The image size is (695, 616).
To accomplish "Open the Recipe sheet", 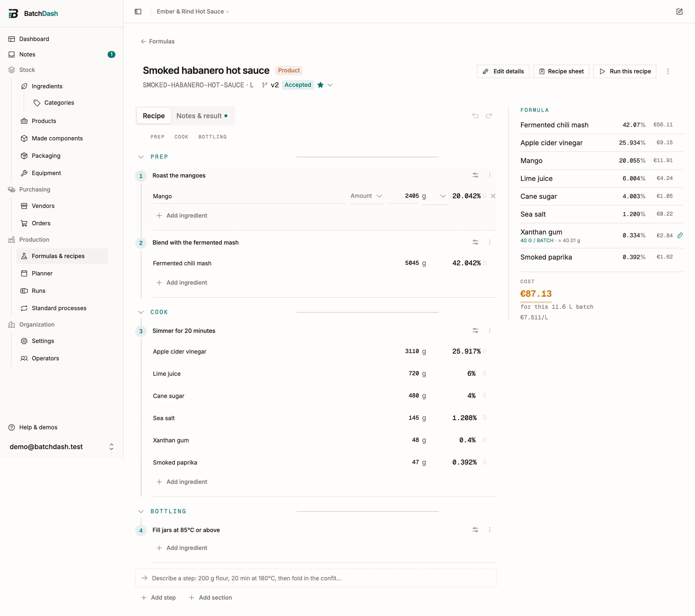I will point(561,71).
